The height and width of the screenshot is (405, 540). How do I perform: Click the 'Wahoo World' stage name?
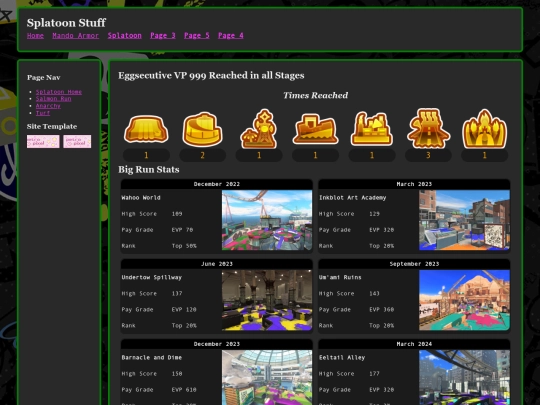[x=141, y=198]
